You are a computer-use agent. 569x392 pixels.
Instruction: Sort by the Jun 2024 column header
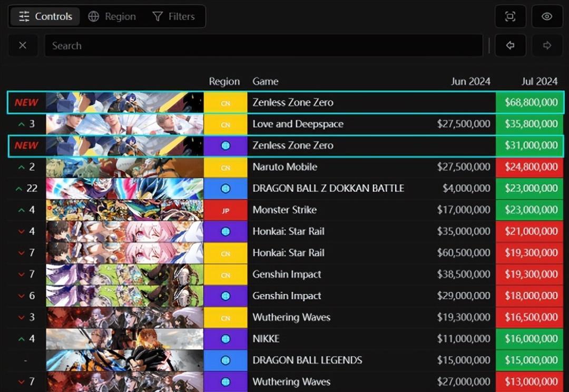coord(470,81)
